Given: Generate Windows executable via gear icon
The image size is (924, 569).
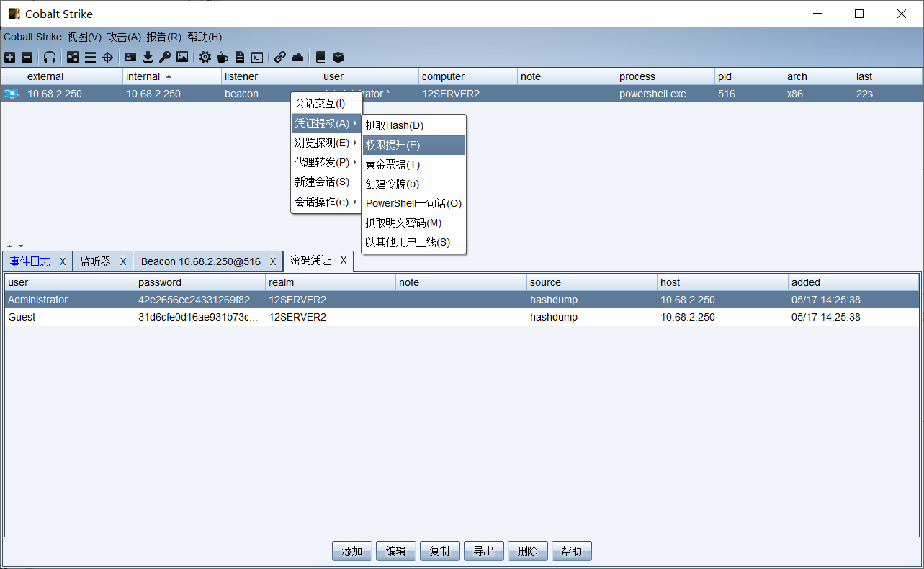Looking at the screenshot, I should [205, 57].
